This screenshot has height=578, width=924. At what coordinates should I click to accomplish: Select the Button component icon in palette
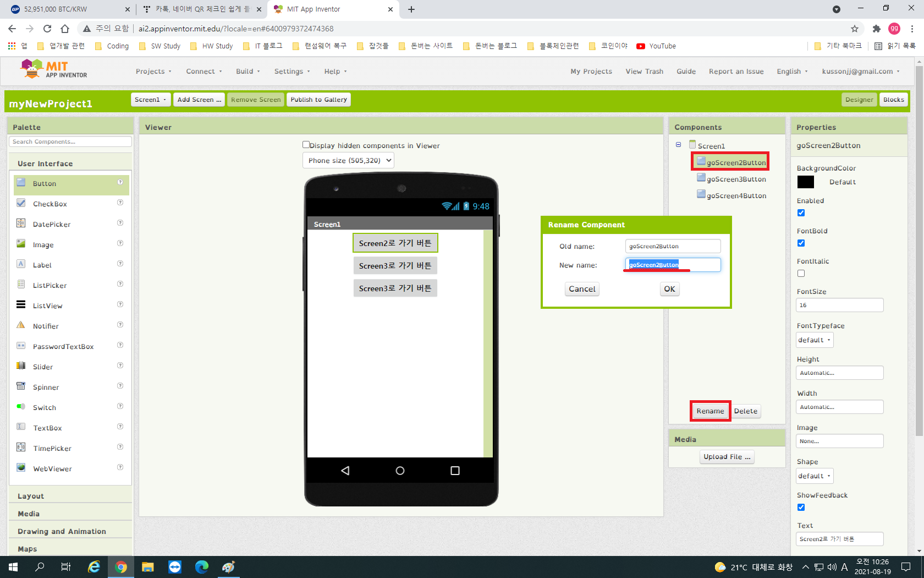click(21, 183)
